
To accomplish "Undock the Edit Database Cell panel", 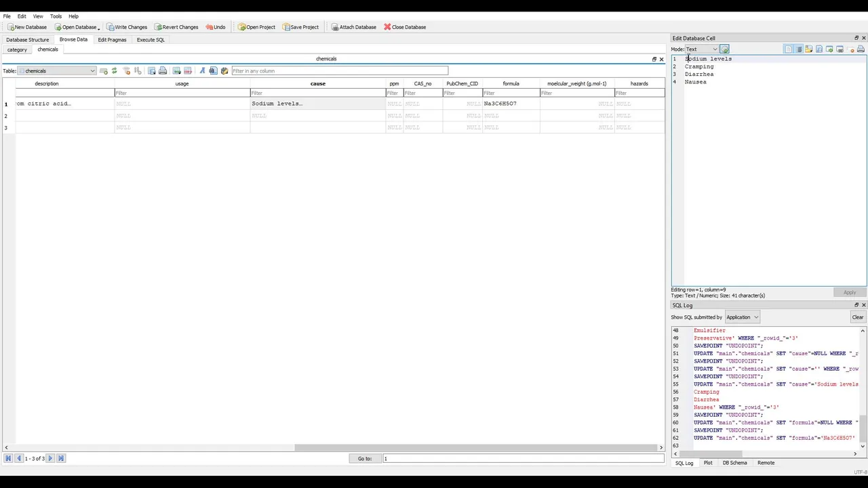I will tap(856, 38).
